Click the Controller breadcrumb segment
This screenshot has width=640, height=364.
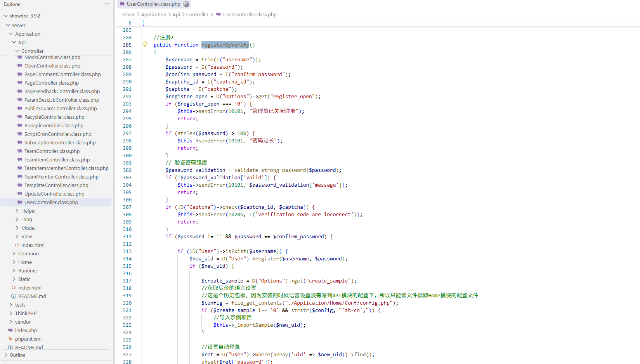tap(197, 14)
